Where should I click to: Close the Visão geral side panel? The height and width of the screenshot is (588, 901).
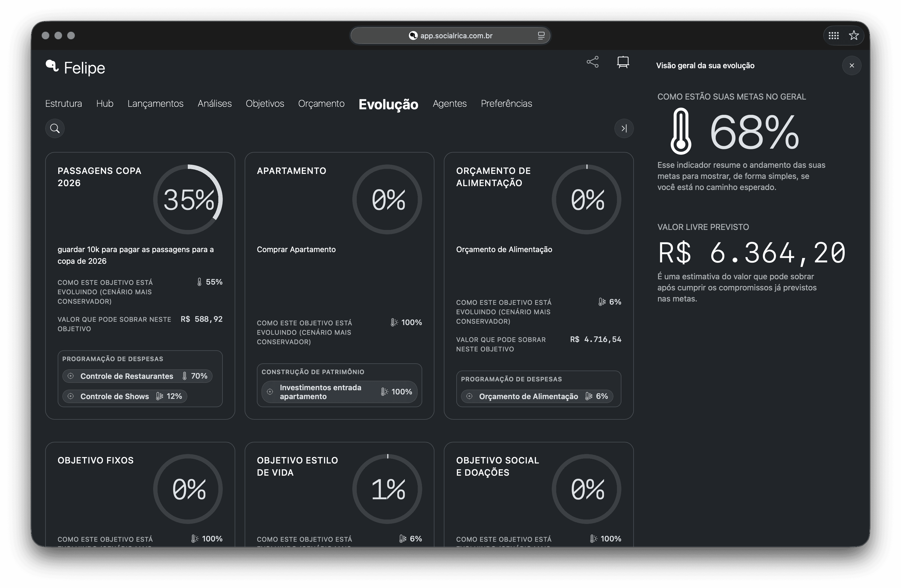click(x=852, y=65)
